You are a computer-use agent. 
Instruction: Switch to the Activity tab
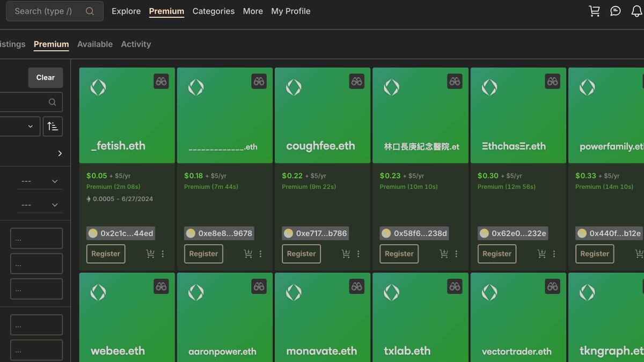[x=136, y=44]
